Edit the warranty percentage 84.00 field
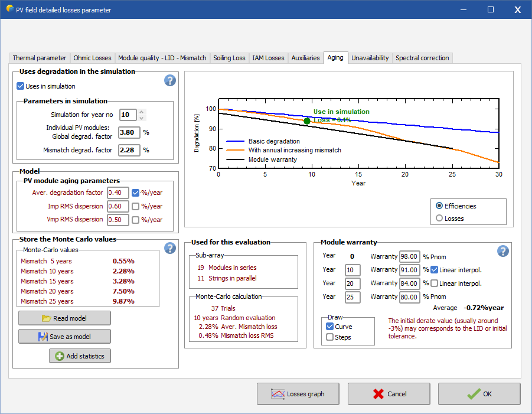This screenshot has height=414, width=532. pos(410,283)
